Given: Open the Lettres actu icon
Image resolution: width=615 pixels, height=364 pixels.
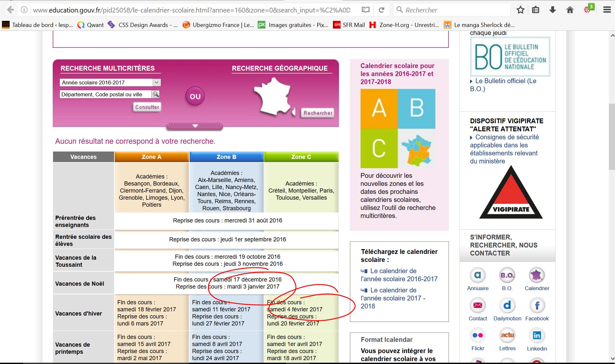Looking at the screenshot, I should [507, 335].
